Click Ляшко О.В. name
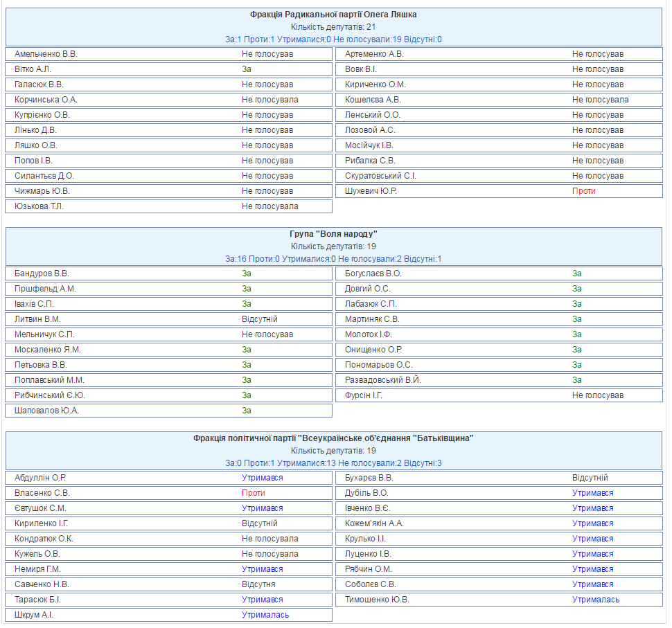This screenshot has height=628, width=672. coord(35,145)
